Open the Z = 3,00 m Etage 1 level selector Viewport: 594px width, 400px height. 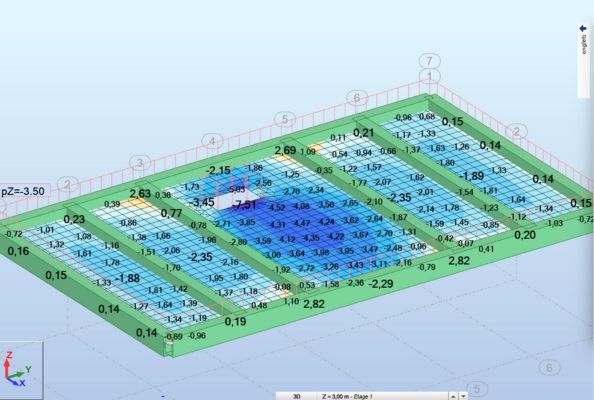[x=383, y=396]
